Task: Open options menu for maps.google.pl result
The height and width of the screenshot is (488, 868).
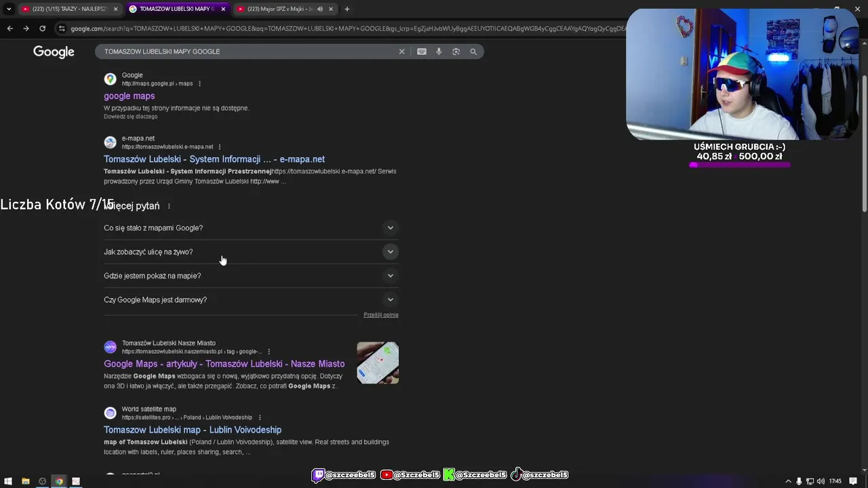Action: (x=199, y=84)
